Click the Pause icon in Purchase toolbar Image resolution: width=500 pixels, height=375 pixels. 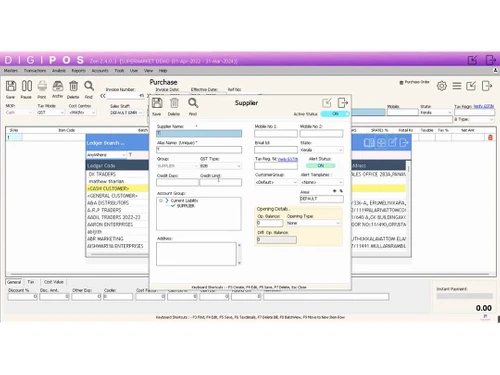(x=27, y=86)
